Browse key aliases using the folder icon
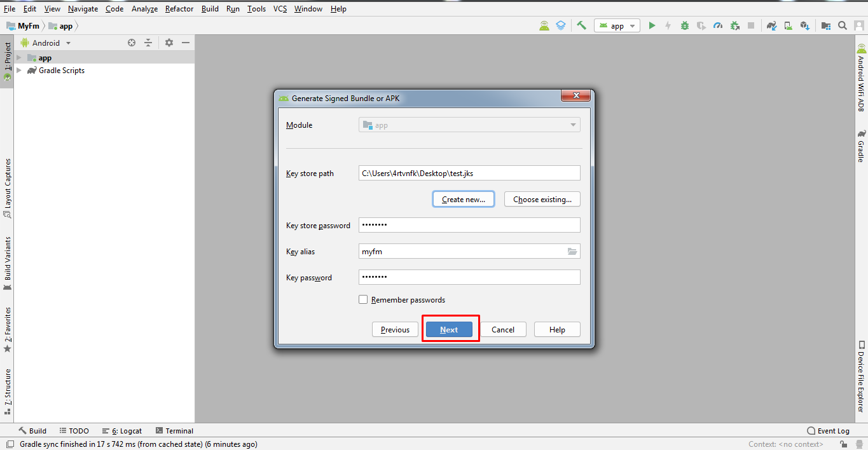The width and height of the screenshot is (868, 450). [572, 252]
